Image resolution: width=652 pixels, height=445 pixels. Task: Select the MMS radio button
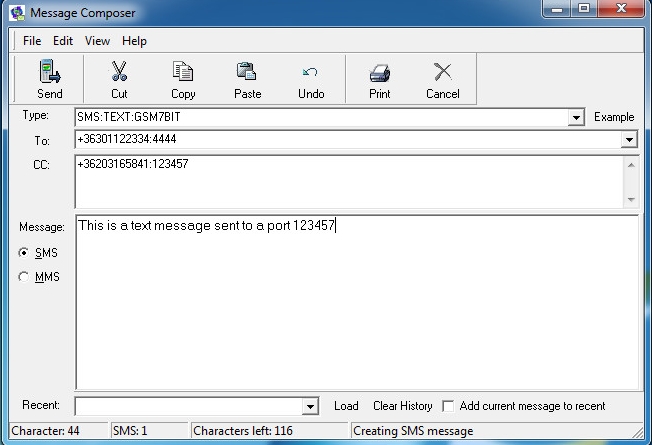coord(25,277)
